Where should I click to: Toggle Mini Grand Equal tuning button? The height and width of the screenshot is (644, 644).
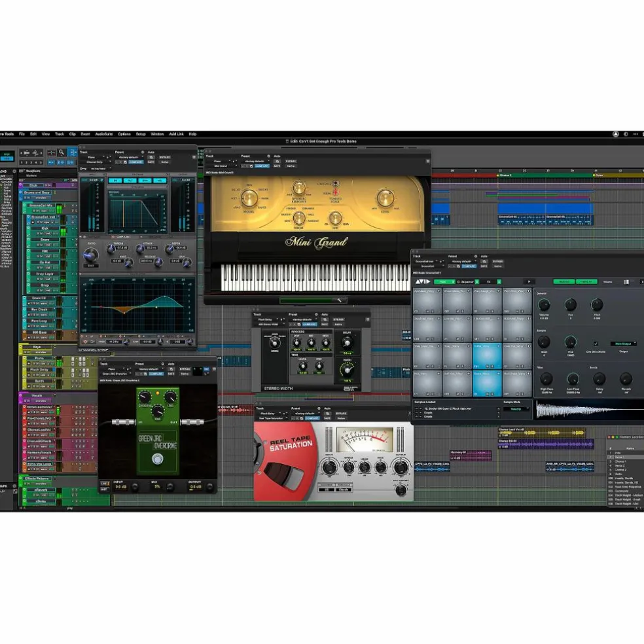coord(336,192)
